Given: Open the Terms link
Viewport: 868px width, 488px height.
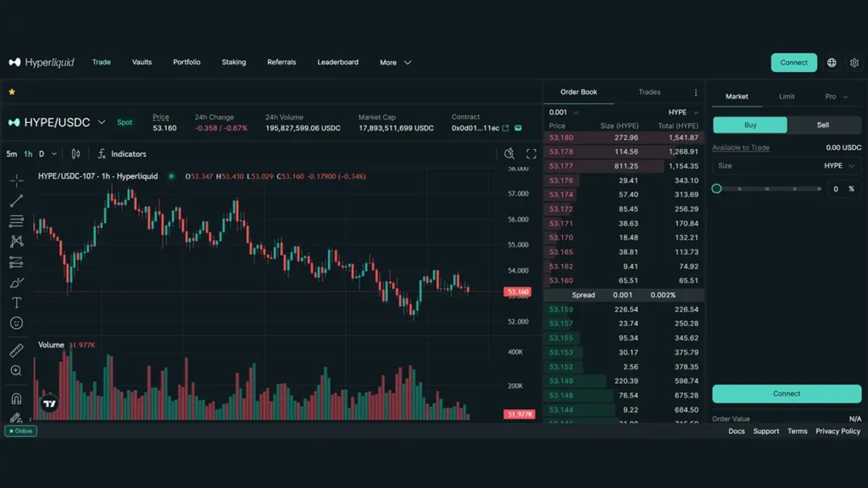Looking at the screenshot, I should click(797, 431).
